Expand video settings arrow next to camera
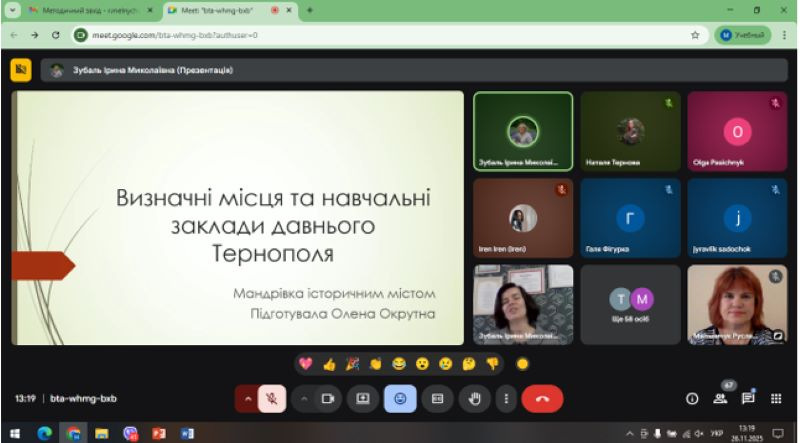The height and width of the screenshot is (443, 800). tap(304, 398)
